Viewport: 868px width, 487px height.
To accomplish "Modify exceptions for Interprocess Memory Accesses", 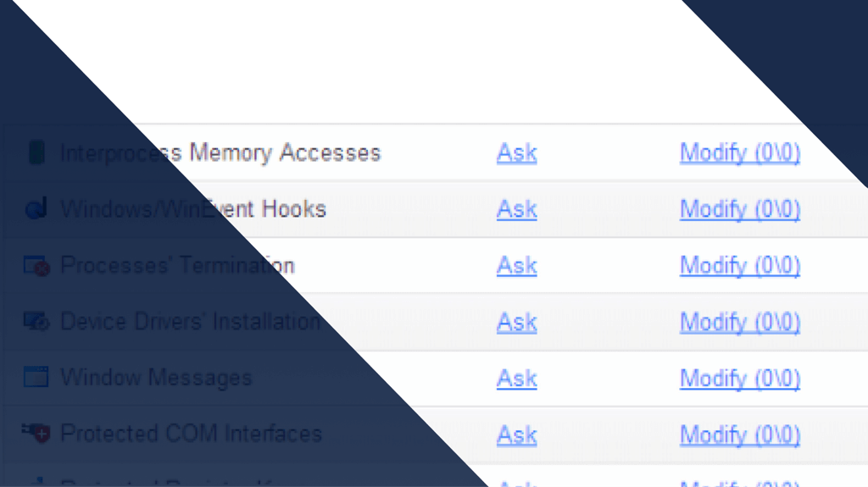I will click(739, 152).
